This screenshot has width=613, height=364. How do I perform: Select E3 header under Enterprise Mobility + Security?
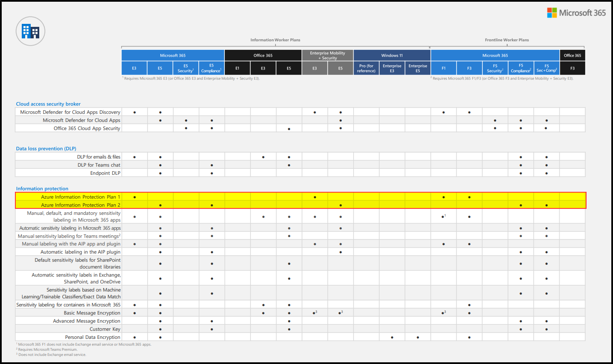click(x=315, y=68)
